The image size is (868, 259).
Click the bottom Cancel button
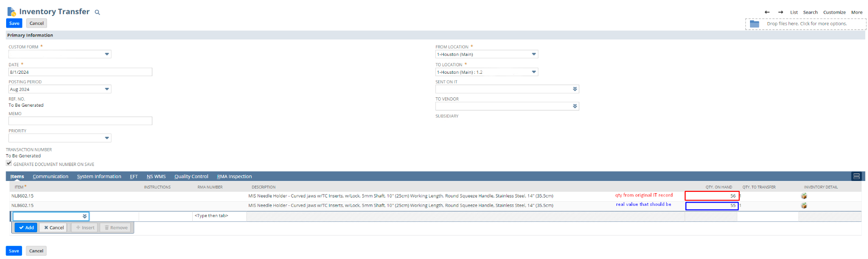[36, 251]
